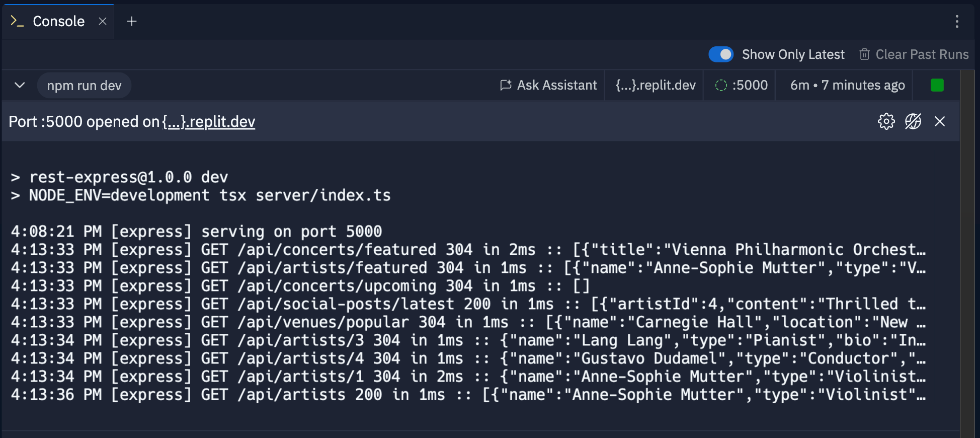The image size is (980, 438).
Task: Click the 6m • 7 minutes ago run time
Action: tap(847, 85)
